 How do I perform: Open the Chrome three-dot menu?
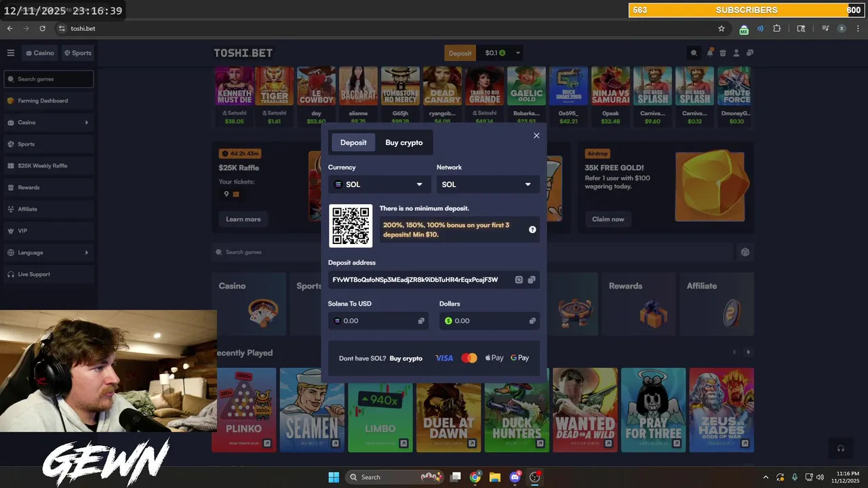(x=858, y=28)
